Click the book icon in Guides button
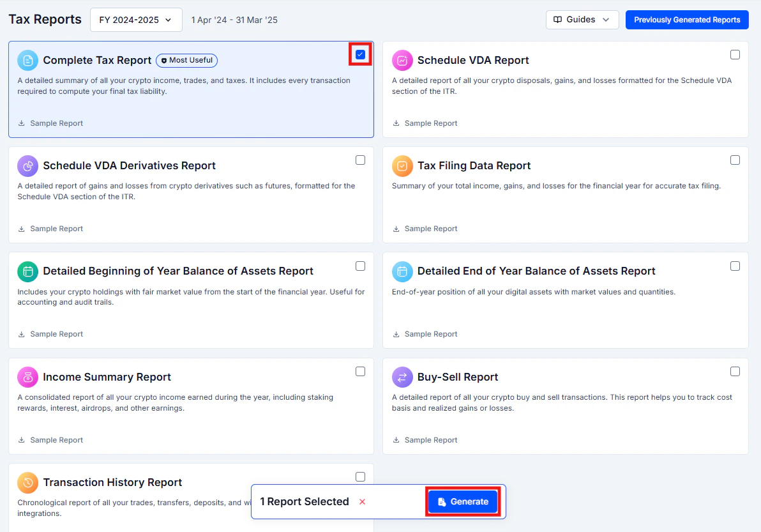761x532 pixels. click(557, 20)
